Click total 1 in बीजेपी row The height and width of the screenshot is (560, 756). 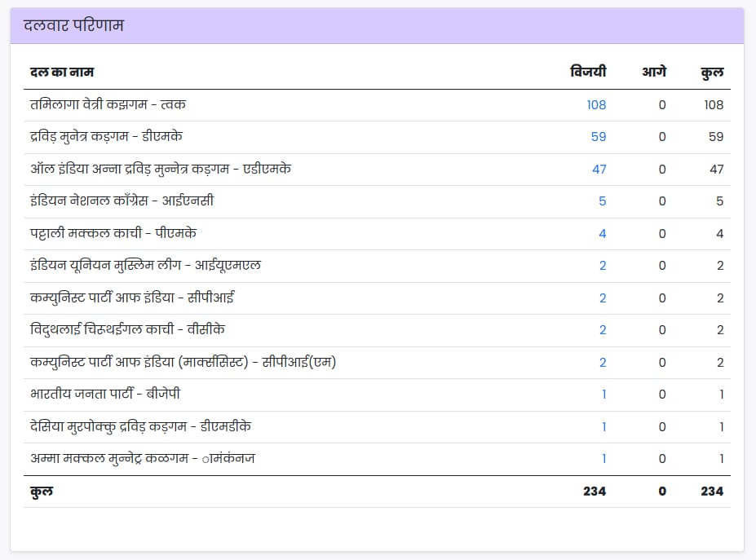coord(721,395)
